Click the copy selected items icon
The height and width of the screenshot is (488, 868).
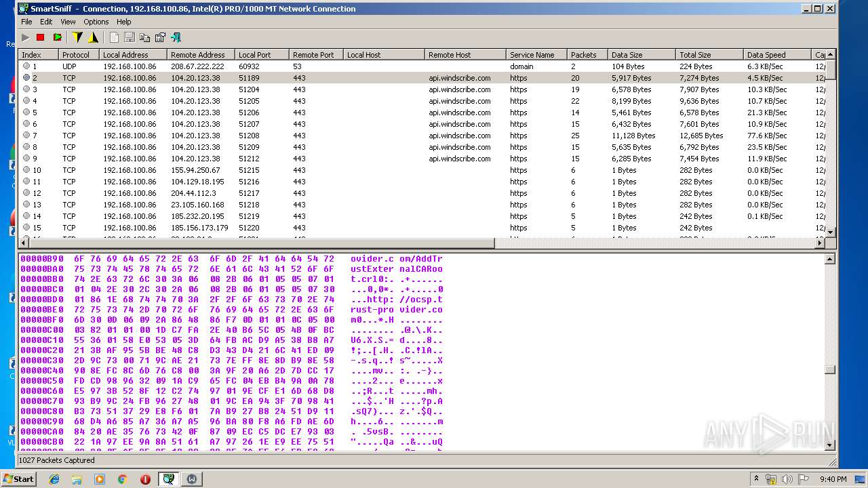click(x=144, y=37)
